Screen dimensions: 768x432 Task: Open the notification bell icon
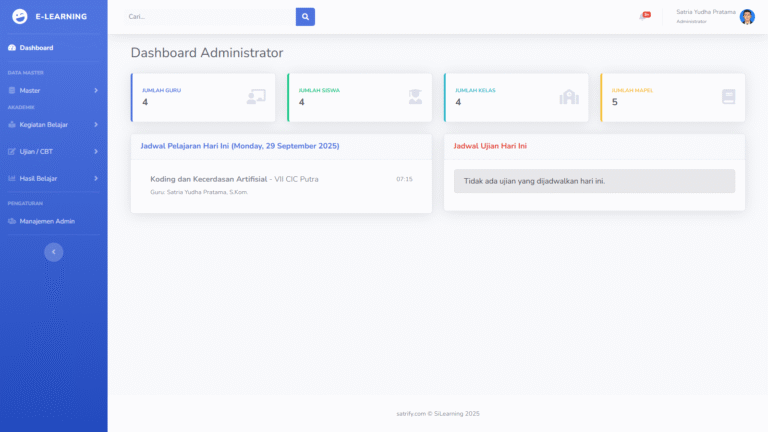click(x=643, y=16)
